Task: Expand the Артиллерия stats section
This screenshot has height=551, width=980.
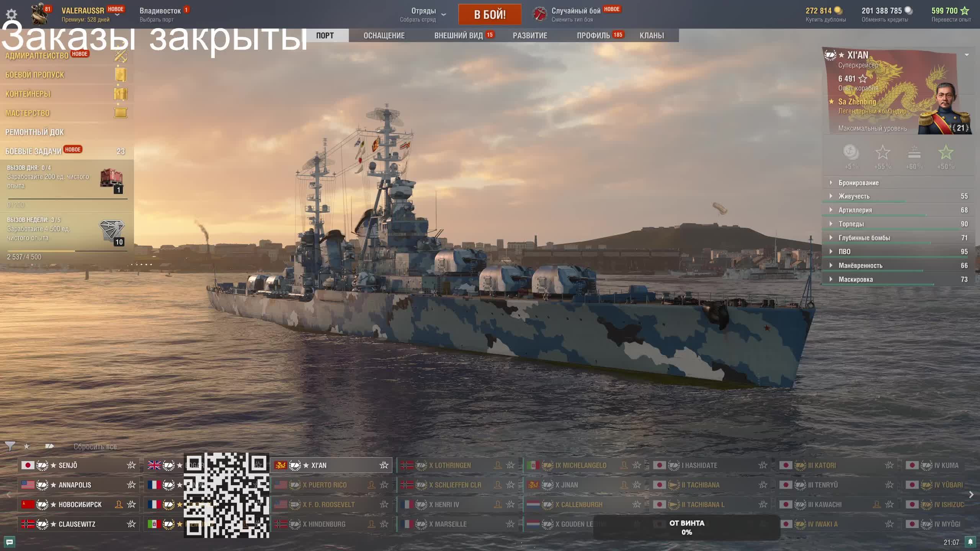Action: click(855, 210)
